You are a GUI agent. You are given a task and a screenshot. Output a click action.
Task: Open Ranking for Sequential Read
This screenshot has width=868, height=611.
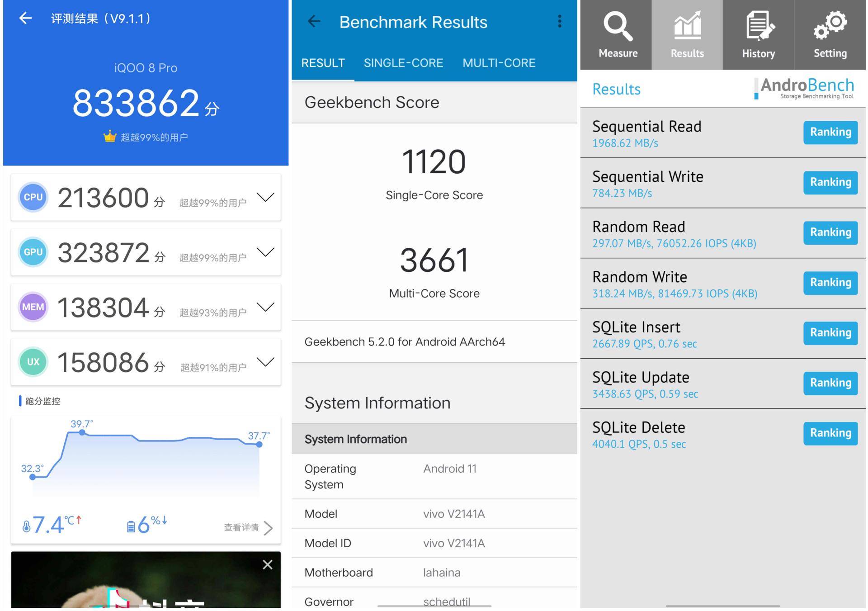pos(830,133)
